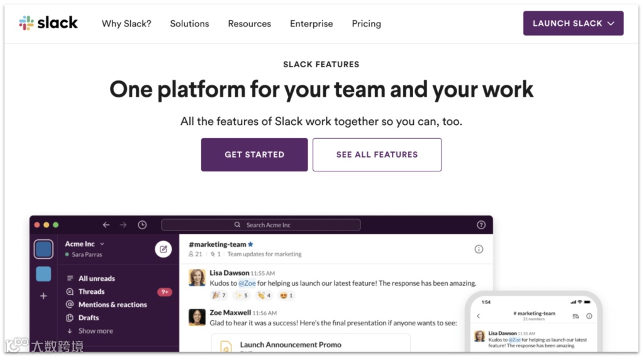Open the help question mark icon
The height and width of the screenshot is (358, 644).
pyautogui.click(x=481, y=225)
